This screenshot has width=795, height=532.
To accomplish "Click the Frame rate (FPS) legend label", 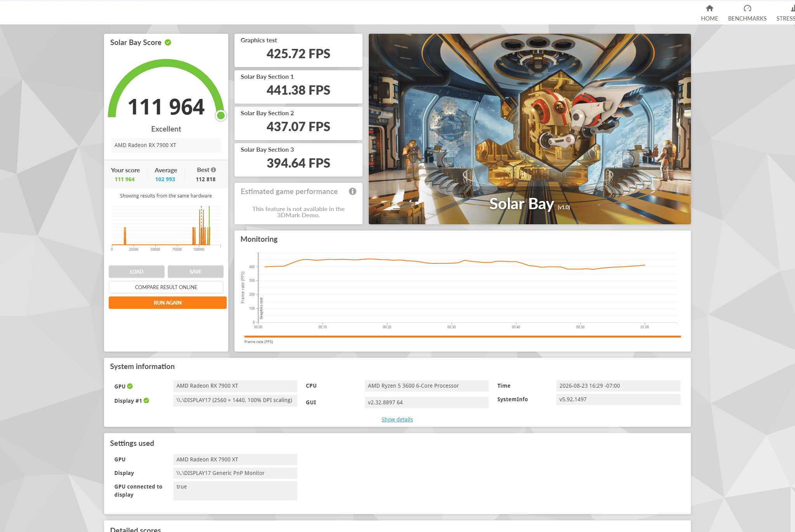I will [x=259, y=342].
